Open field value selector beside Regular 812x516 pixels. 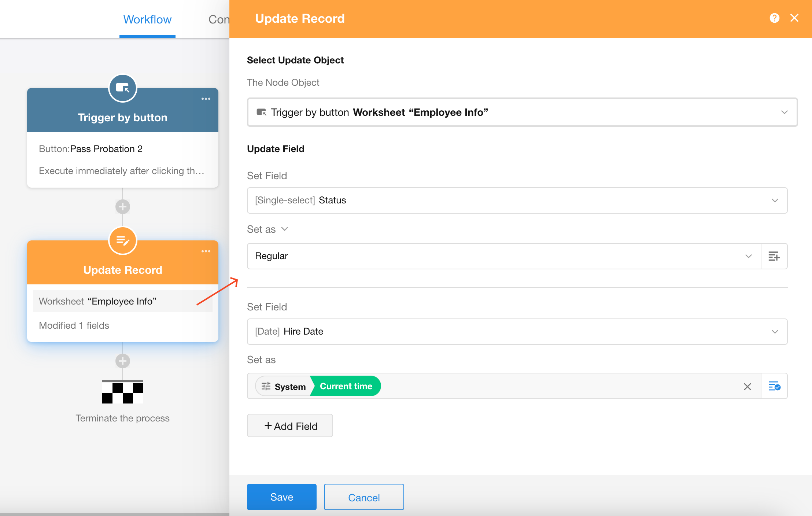(774, 256)
